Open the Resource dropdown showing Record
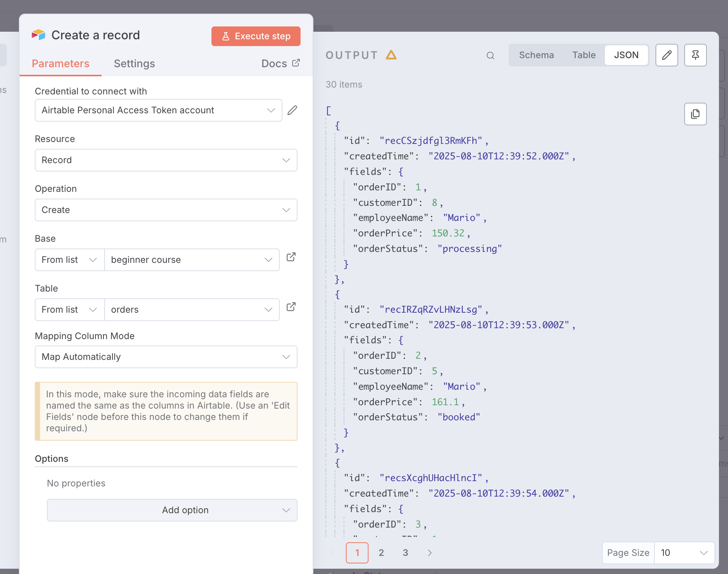 (x=166, y=160)
